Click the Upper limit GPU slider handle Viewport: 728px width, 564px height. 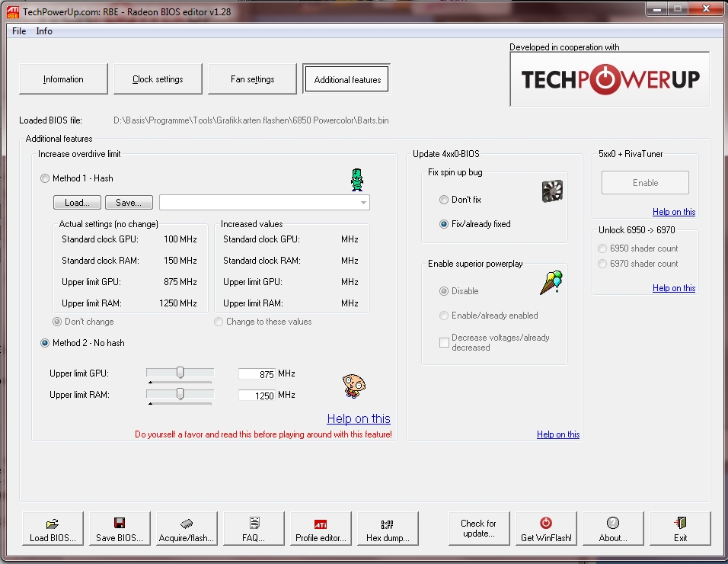tap(180, 373)
